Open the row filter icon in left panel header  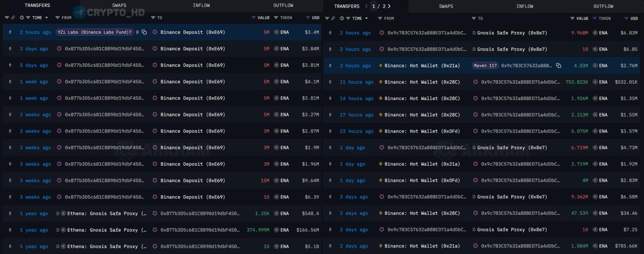(x=7, y=18)
